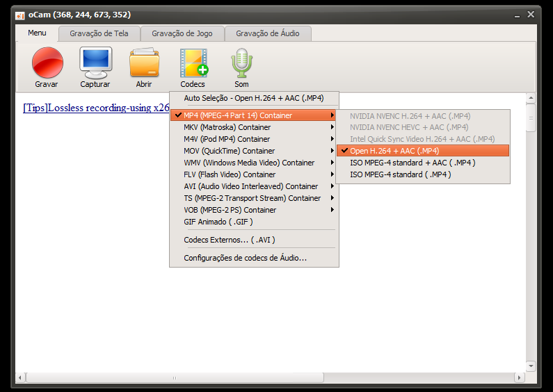553x392 pixels.
Task: Click vertical scrollbar up arrow
Action: click(531, 98)
